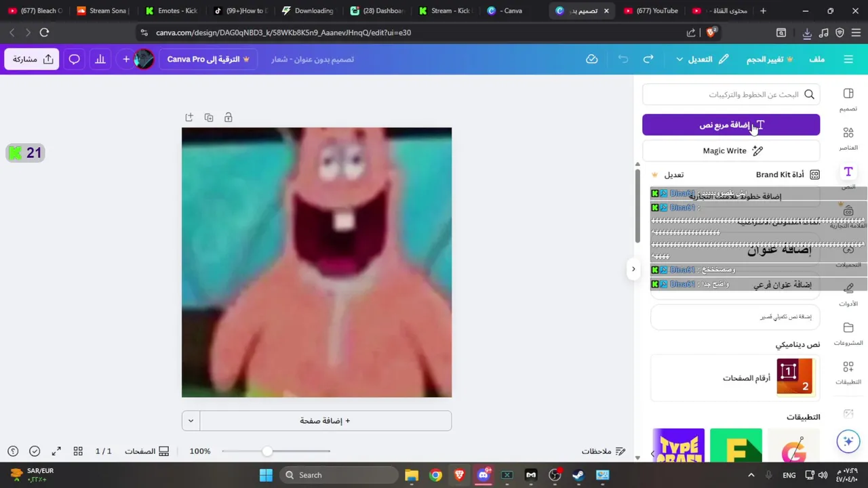Toggle the page lock icon above canvas
Image resolution: width=868 pixels, height=488 pixels.
(229, 117)
